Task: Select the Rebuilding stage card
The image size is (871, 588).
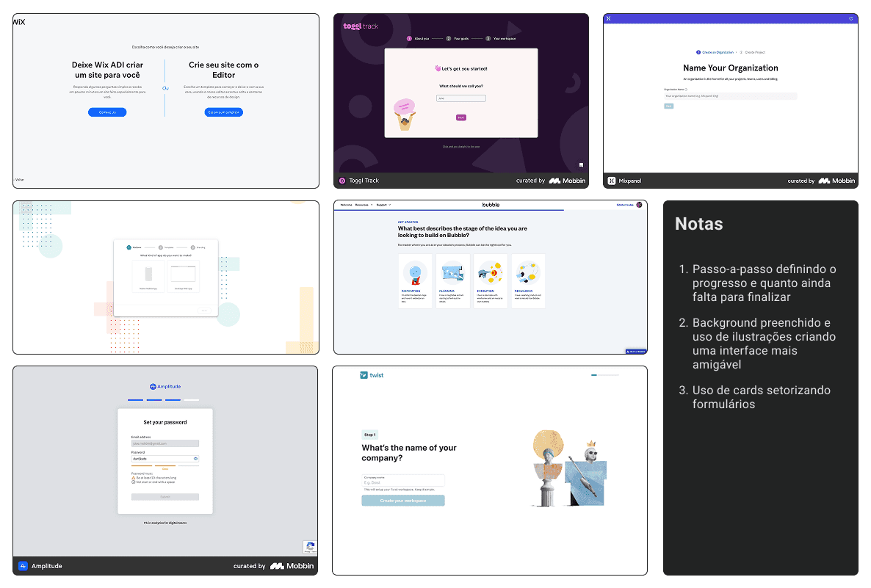Action: pos(528,281)
